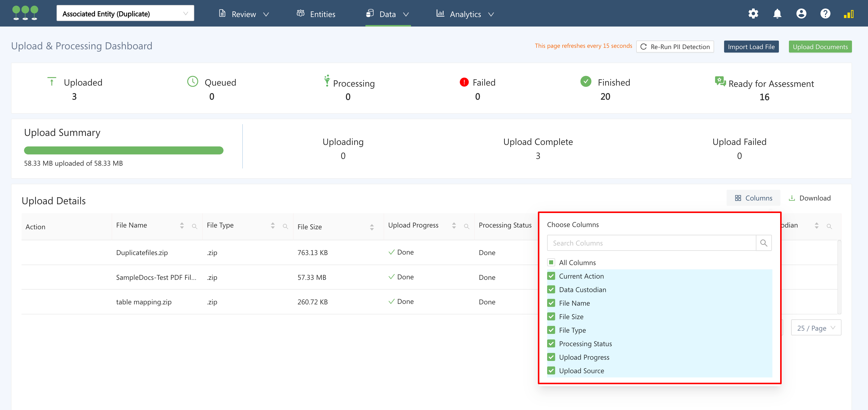868x410 pixels.
Task: Click the Search Columns input field
Action: tap(651, 243)
